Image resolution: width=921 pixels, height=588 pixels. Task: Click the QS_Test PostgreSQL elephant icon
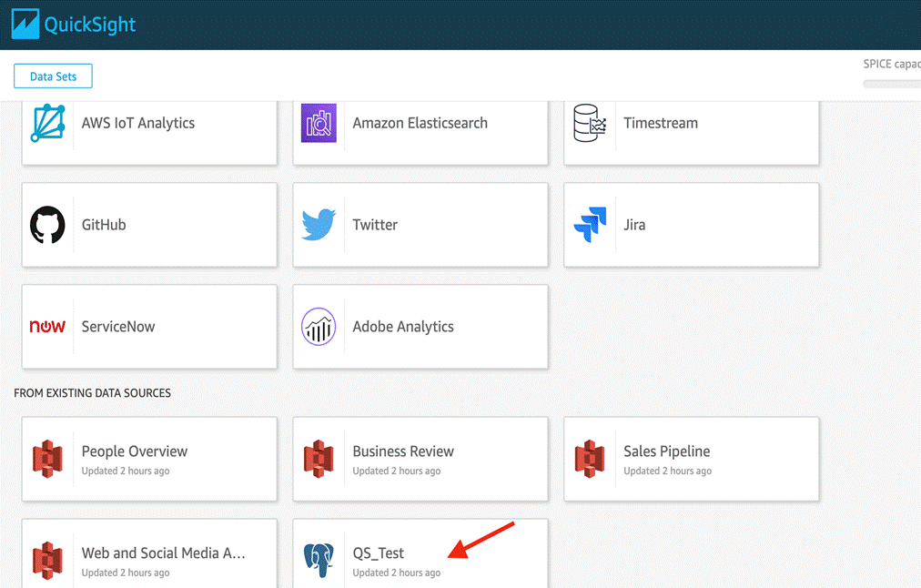(x=319, y=561)
